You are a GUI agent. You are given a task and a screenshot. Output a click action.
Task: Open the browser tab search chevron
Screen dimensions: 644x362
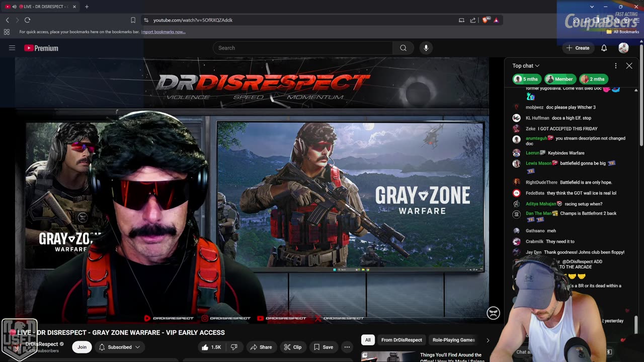[x=592, y=7]
